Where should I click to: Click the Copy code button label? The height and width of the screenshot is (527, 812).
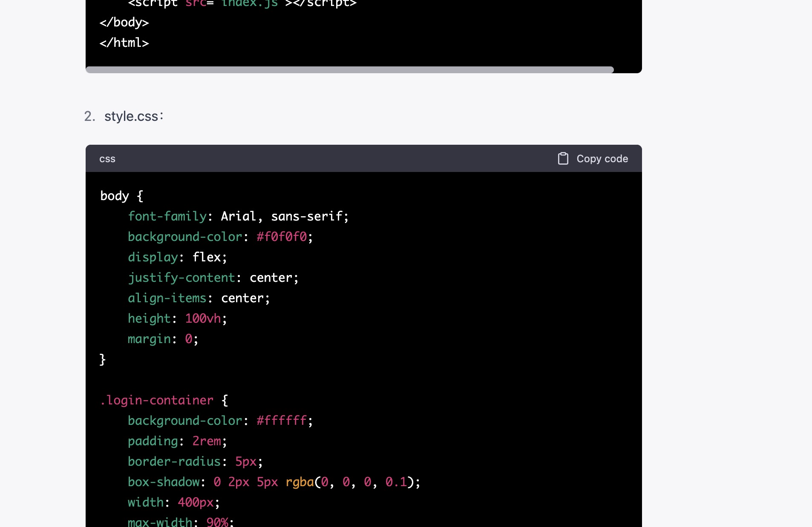602,158
